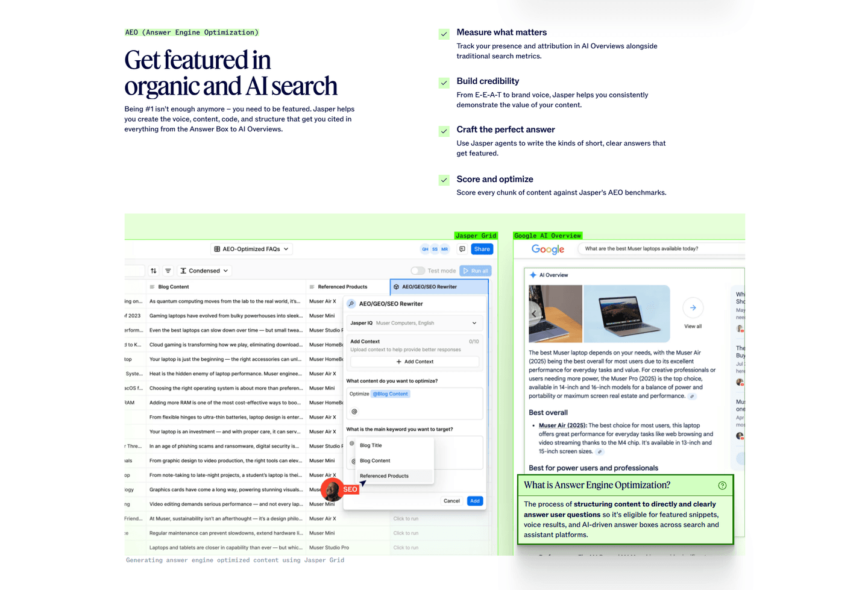Open the Jasper IQ dropdown
Screen dimensions: 868x590
pyautogui.click(x=414, y=323)
